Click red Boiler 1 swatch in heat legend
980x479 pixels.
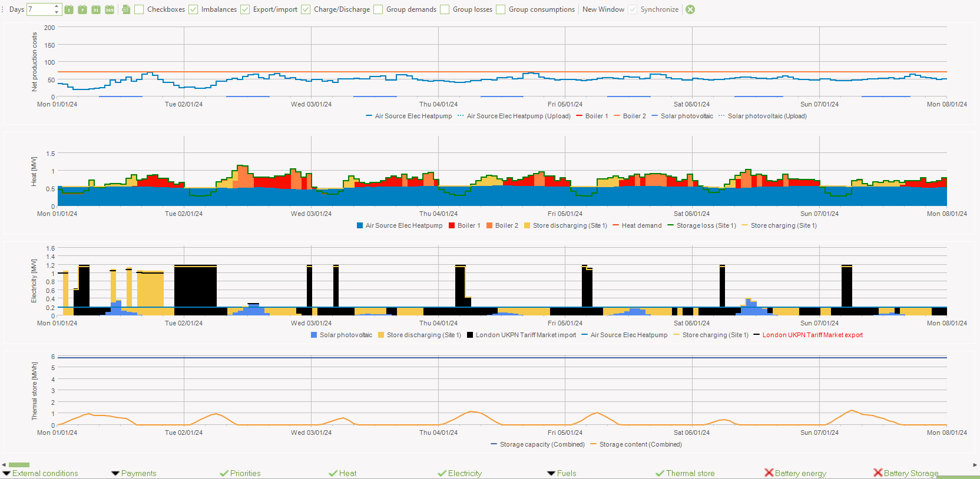coord(452,225)
